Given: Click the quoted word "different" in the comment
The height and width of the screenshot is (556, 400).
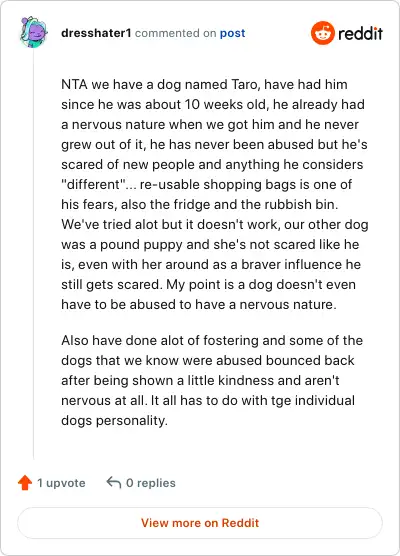Looking at the screenshot, I should pyautogui.click(x=94, y=184).
